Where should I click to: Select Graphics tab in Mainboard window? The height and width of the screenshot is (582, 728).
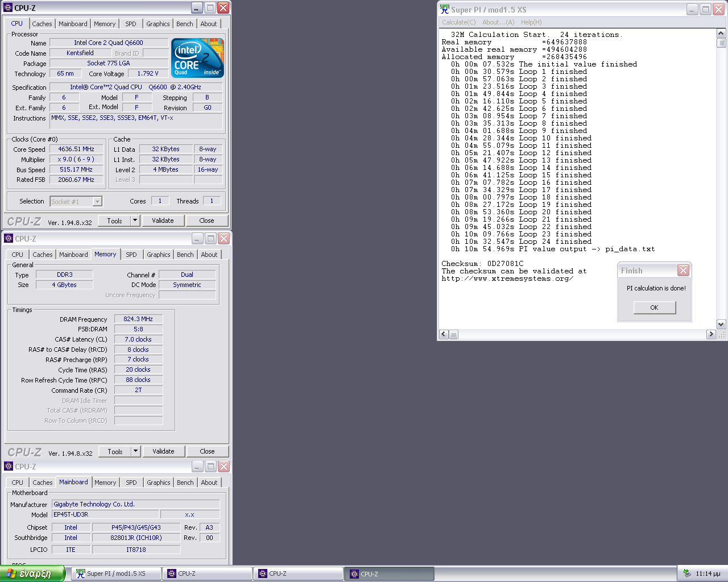click(x=158, y=483)
